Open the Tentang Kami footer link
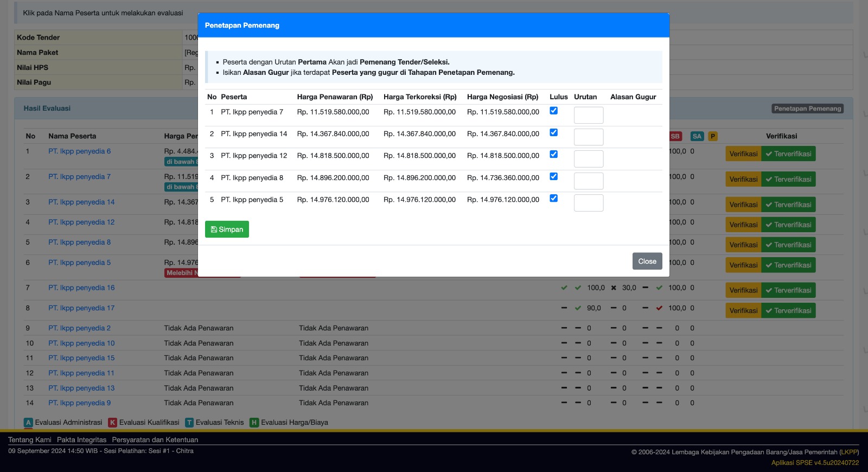The image size is (868, 472). pos(30,440)
